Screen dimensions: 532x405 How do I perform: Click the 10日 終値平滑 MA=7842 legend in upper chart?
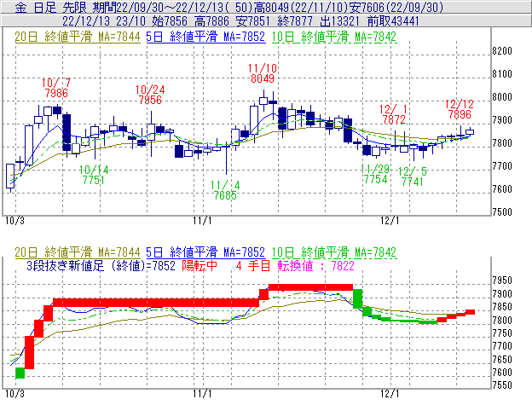334,37
